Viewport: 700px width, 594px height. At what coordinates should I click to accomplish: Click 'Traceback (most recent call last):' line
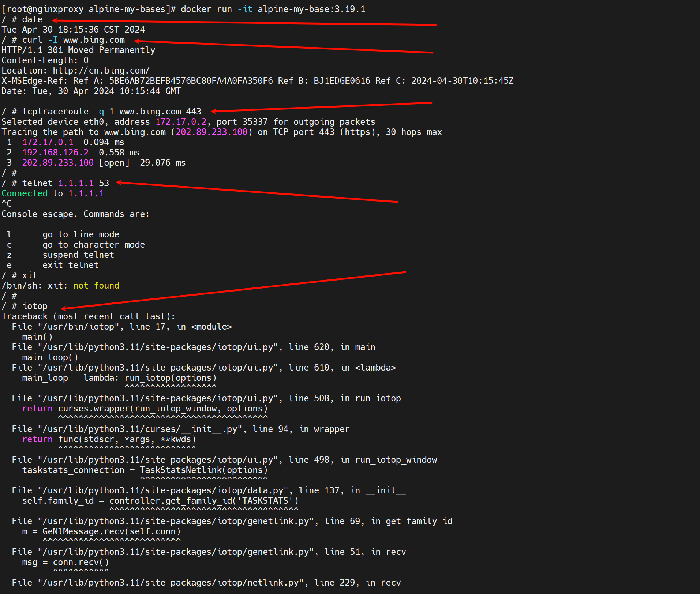point(88,316)
